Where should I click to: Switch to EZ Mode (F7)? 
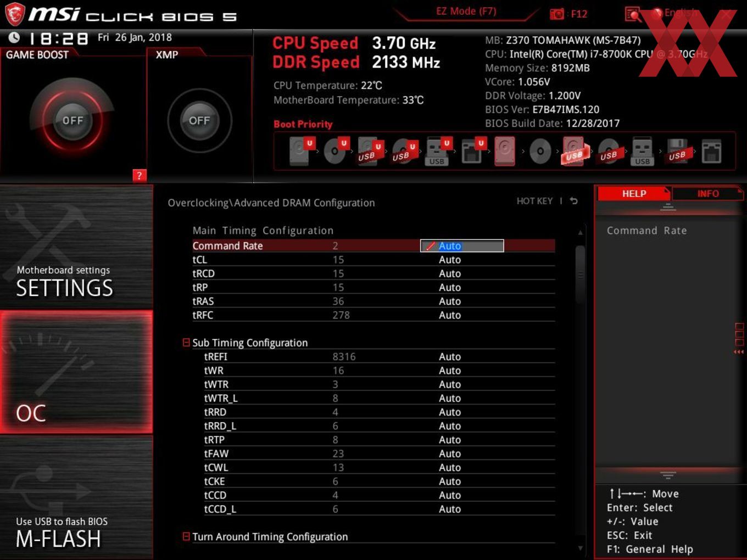466,11
